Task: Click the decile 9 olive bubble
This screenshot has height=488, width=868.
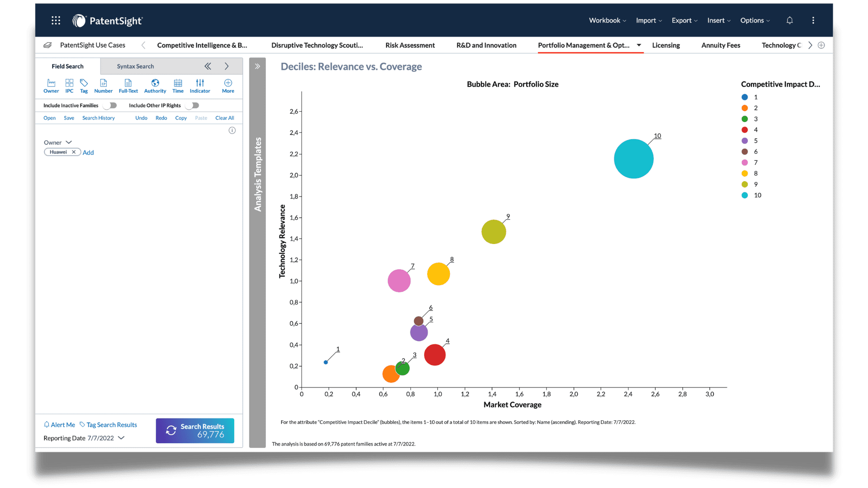Action: coord(494,232)
